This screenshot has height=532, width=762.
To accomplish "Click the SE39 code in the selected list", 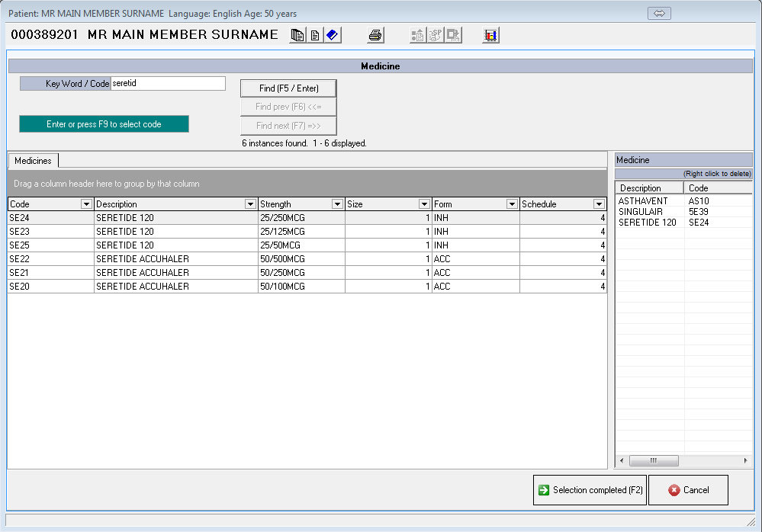I will [x=699, y=212].
